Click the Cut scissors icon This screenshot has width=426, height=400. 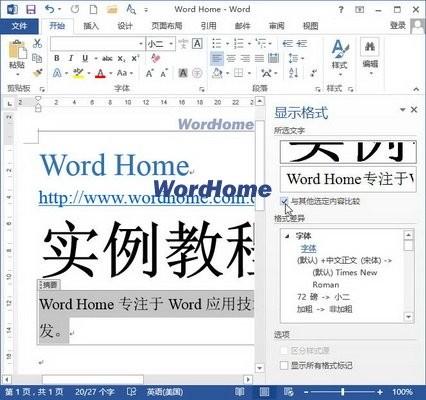(x=37, y=43)
